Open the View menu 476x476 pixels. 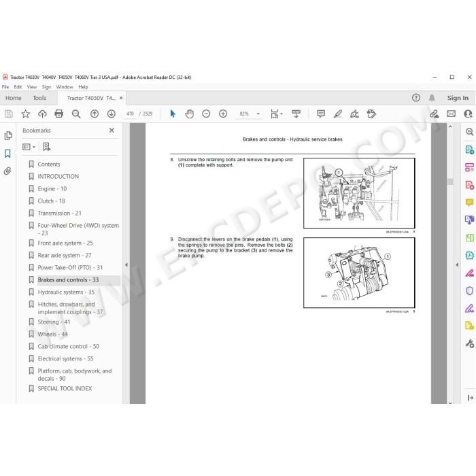coord(32,87)
